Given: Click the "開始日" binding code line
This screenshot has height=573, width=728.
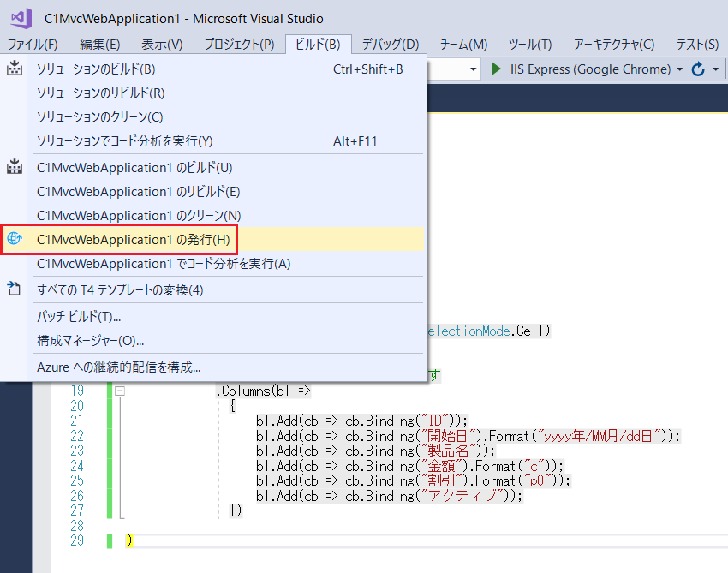Looking at the screenshot, I should pyautogui.click(x=468, y=436).
